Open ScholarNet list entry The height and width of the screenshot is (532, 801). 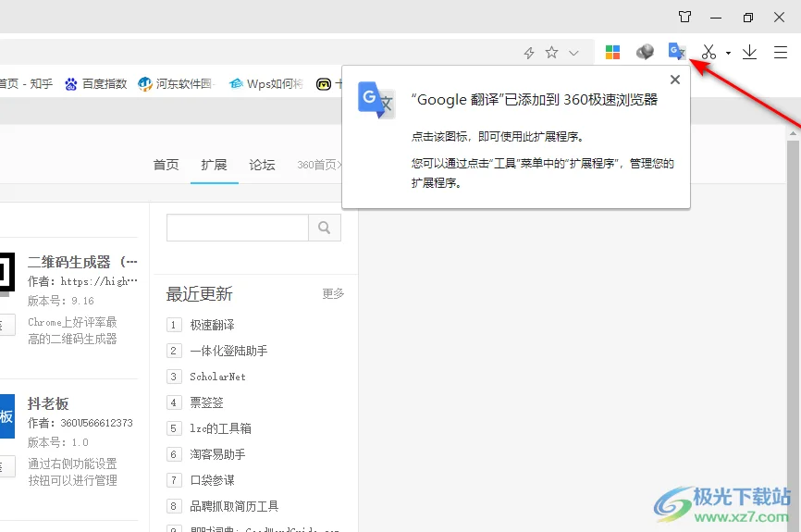coord(217,377)
